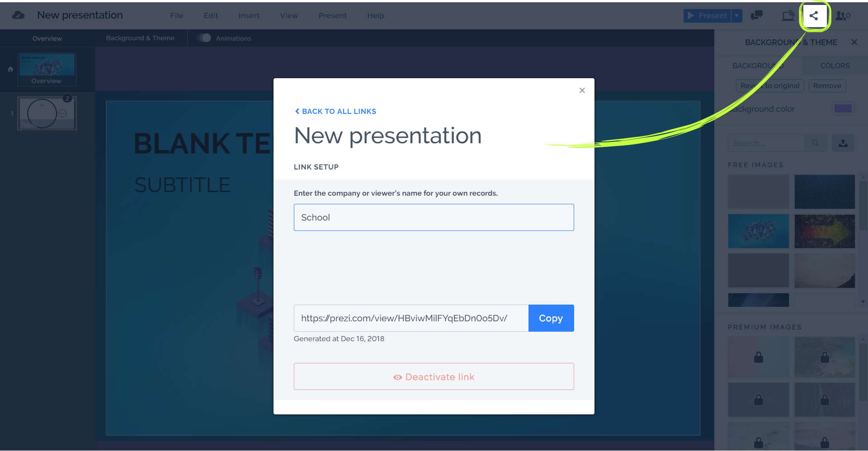Click Revert to original button
The width and height of the screenshot is (868, 451).
point(770,86)
